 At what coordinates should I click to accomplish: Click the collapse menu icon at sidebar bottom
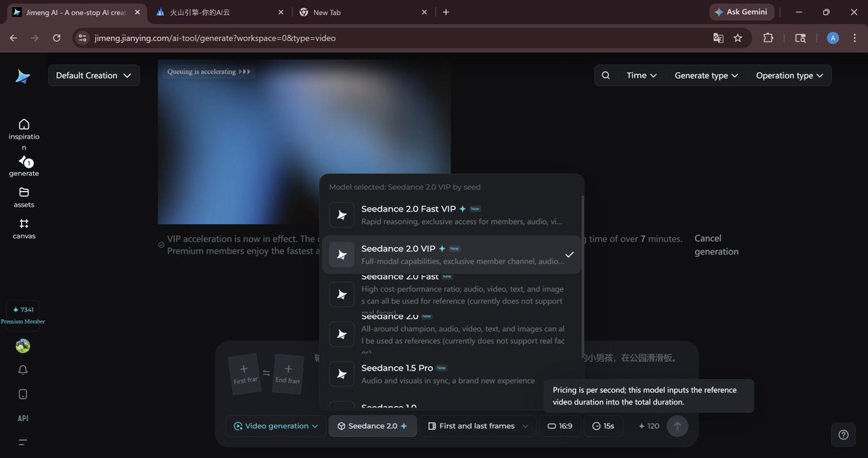click(x=23, y=441)
